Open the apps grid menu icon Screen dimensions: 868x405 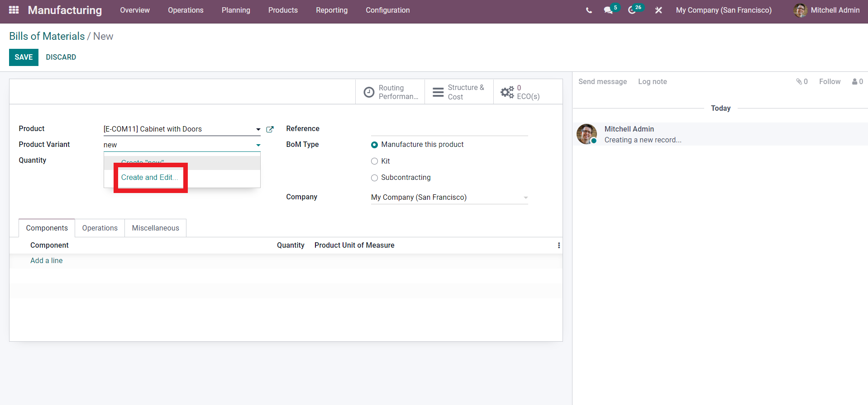coord(14,10)
